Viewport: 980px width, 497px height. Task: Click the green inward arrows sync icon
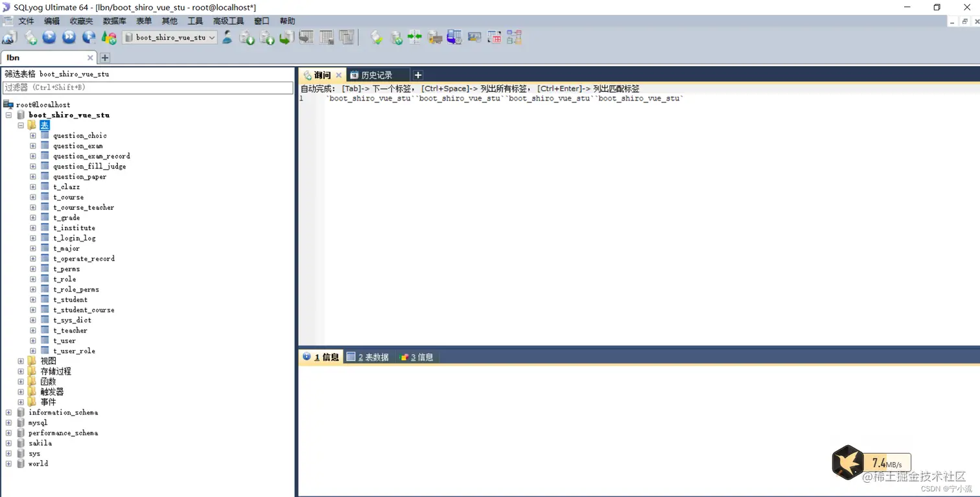(415, 38)
